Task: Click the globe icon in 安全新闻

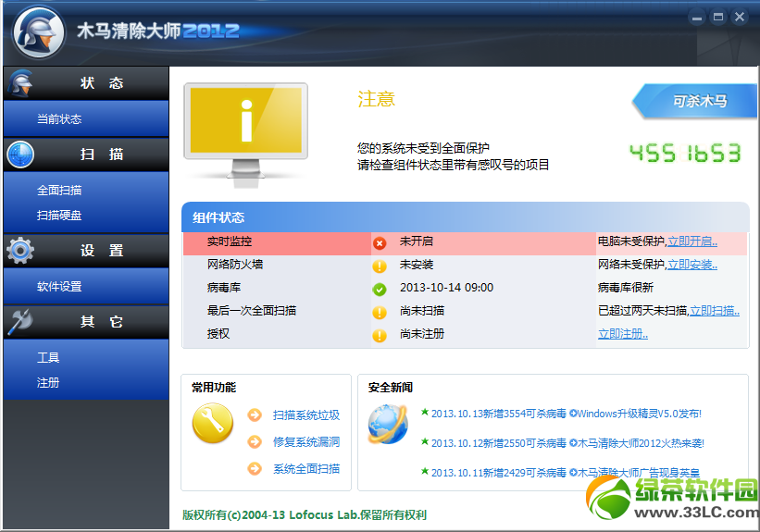Action: coord(388,425)
